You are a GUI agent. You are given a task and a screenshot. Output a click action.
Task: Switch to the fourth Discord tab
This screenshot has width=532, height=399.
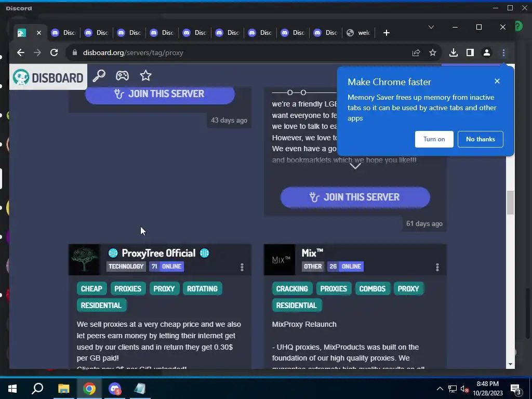pyautogui.click(x=162, y=33)
